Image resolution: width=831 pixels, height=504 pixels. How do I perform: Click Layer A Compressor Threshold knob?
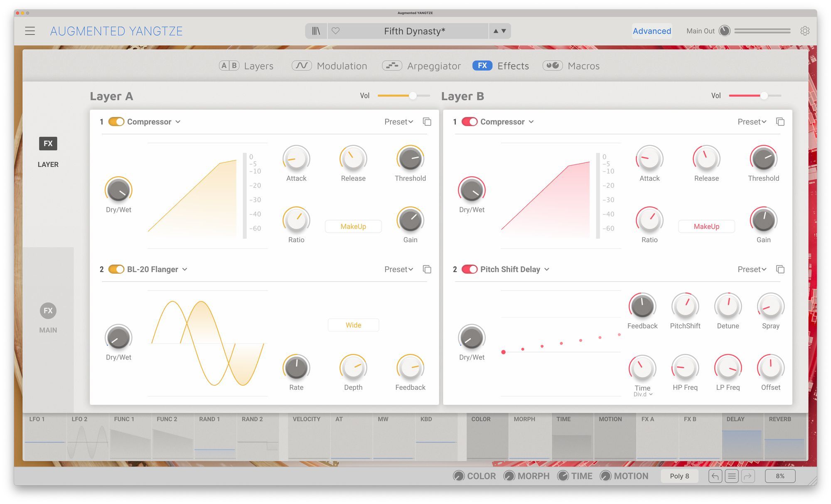point(410,159)
